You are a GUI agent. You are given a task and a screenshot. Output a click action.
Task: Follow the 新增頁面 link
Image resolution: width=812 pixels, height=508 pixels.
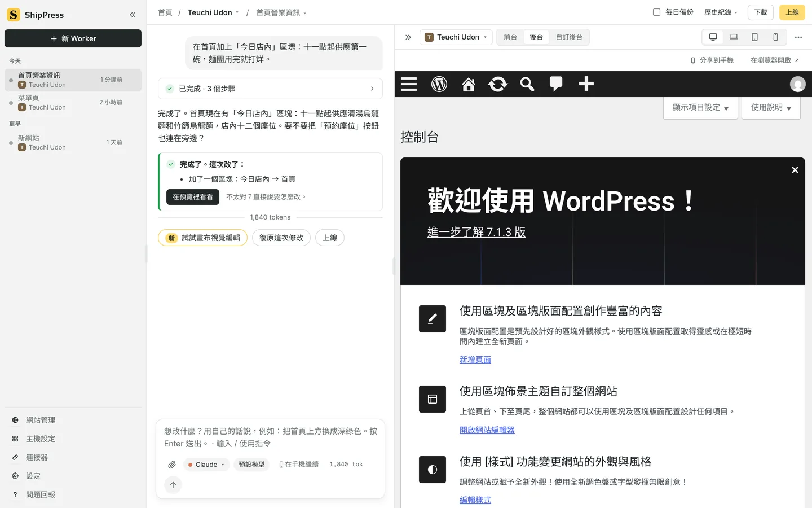click(475, 360)
